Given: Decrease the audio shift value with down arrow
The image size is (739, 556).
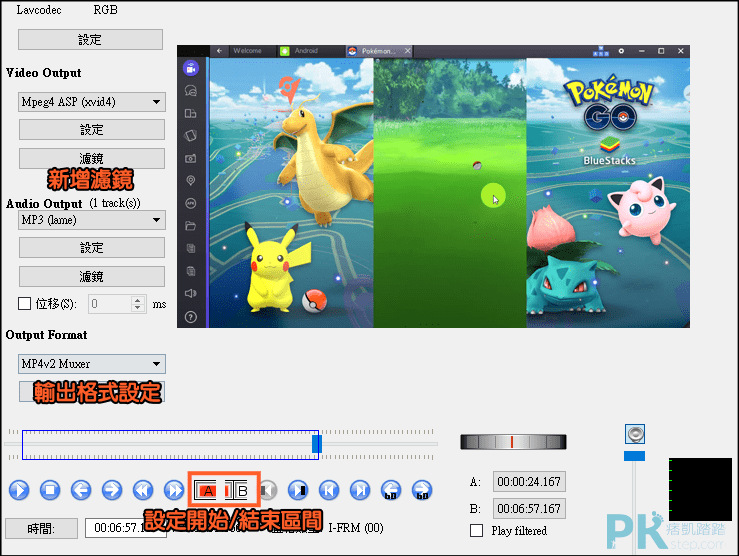Looking at the screenshot, I should pos(137,308).
